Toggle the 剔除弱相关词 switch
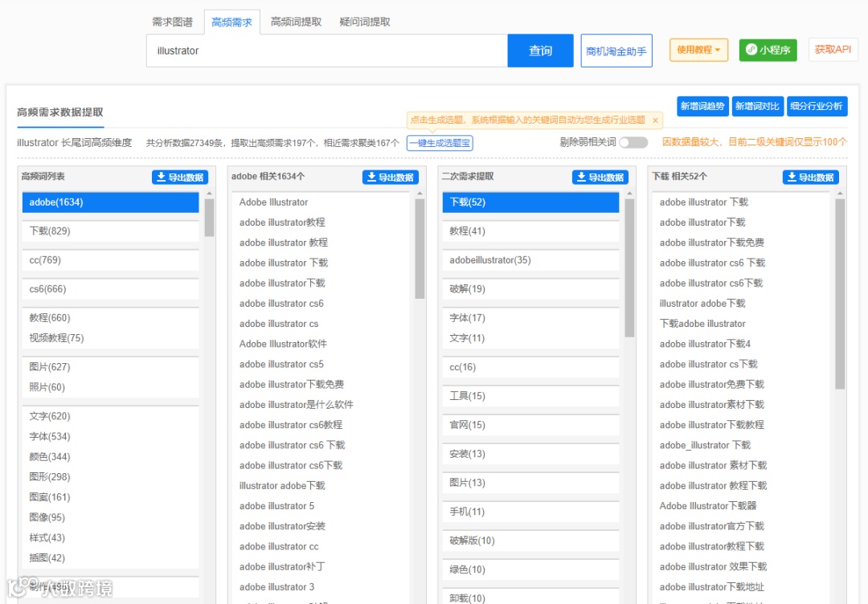The height and width of the screenshot is (604, 868). 634,143
